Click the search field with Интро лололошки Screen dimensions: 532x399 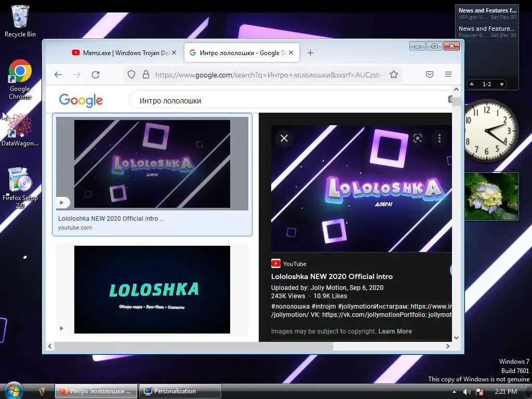pos(290,100)
